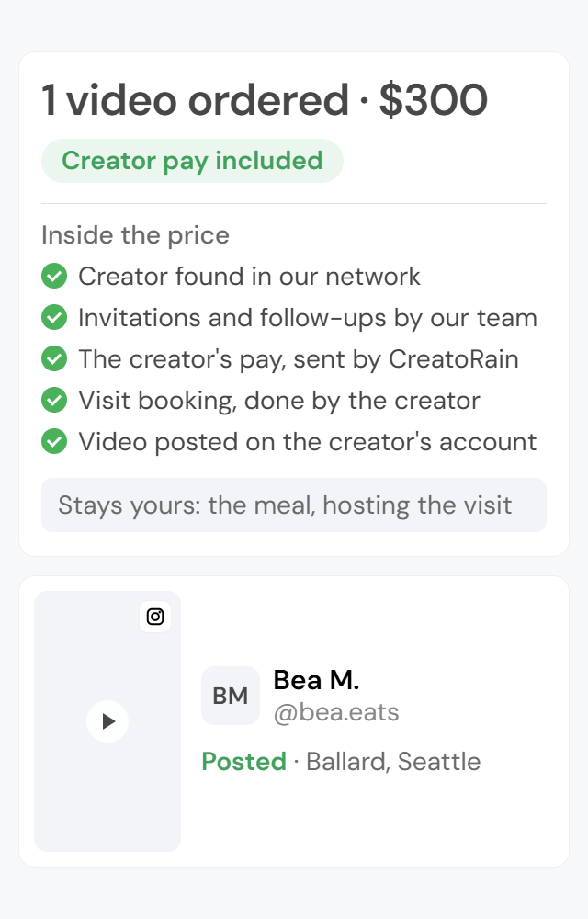Click the 1 video ordered $300 heading

pos(265,99)
